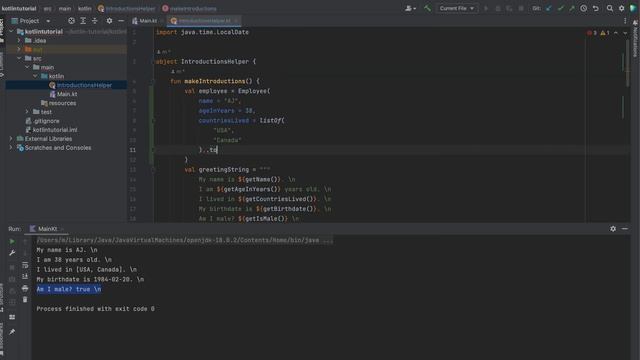Click Git push arrow icon

pyautogui.click(x=572, y=8)
